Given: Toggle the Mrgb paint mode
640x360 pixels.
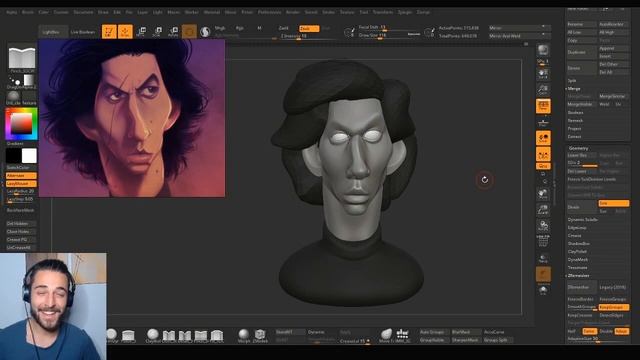Looking at the screenshot, I should click(x=220, y=28).
